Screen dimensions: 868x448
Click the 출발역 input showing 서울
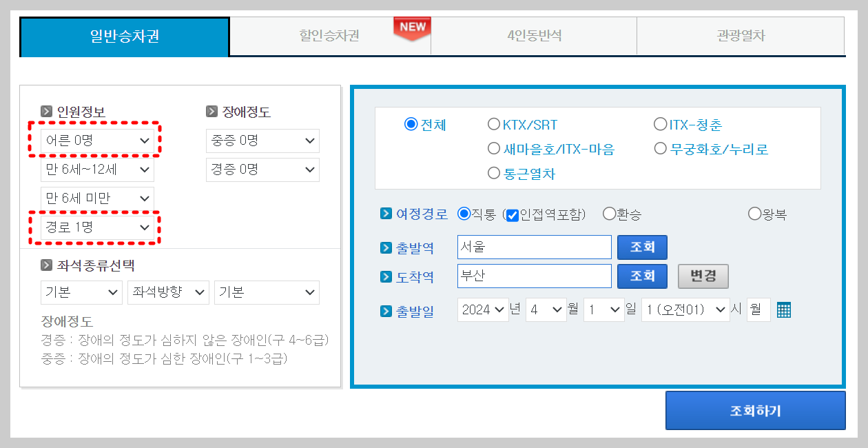534,247
